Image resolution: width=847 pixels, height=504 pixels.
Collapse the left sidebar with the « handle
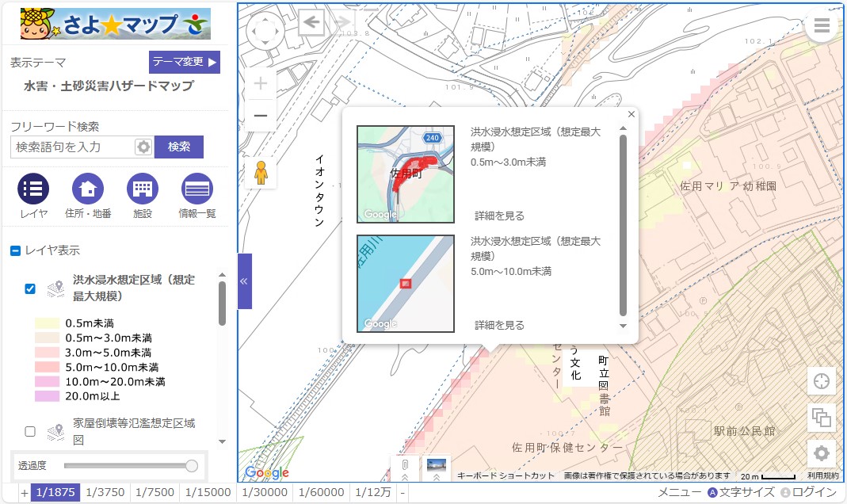coord(244,281)
